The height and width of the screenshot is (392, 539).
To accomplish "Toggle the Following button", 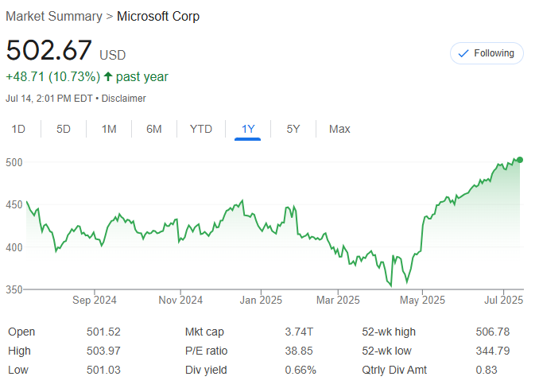I will click(x=487, y=53).
